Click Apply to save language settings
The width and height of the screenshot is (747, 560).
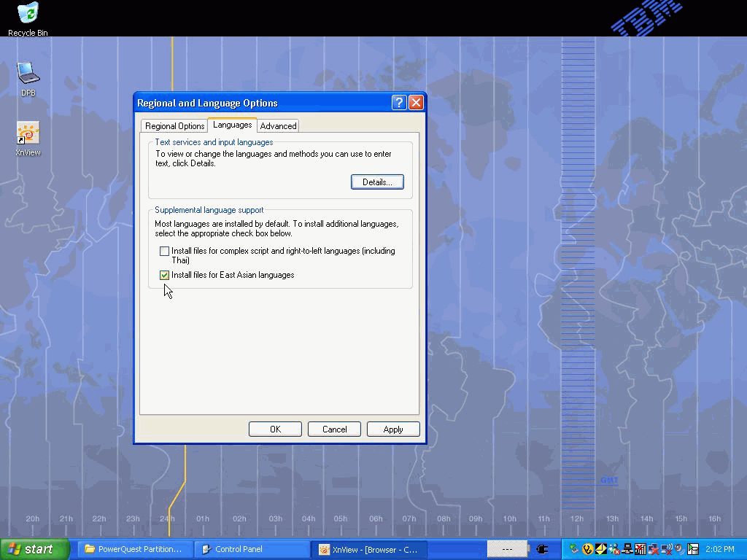click(393, 429)
